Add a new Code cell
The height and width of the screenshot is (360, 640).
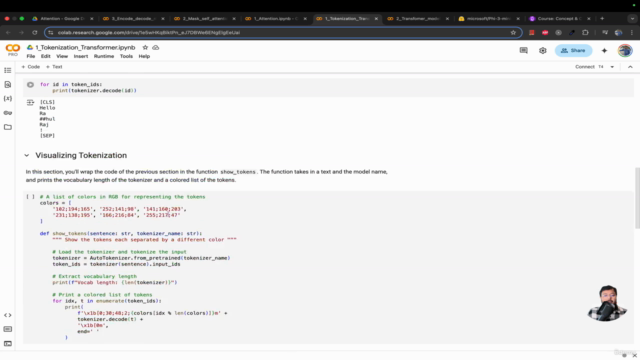[31, 67]
